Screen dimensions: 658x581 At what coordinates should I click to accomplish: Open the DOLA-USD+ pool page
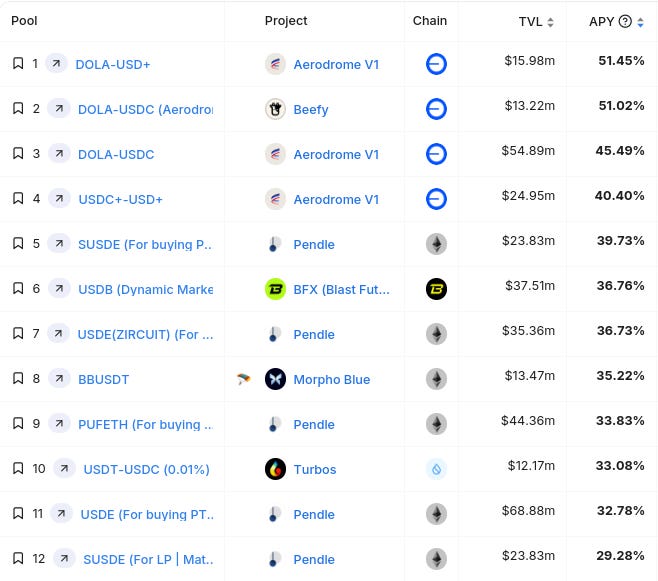point(112,65)
